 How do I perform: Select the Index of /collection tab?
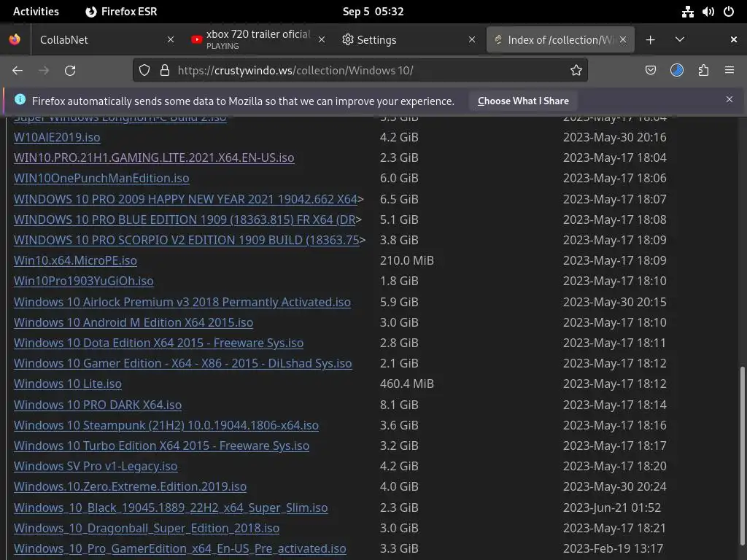(560, 39)
